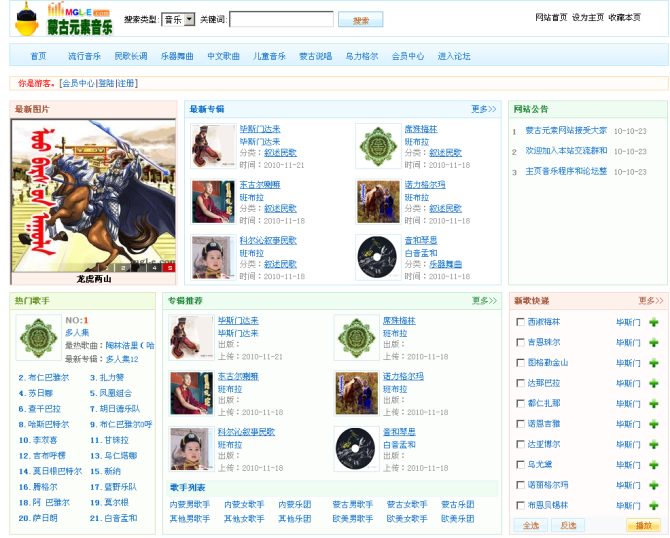The height and width of the screenshot is (538, 670).
Task: Open 蒙古女歌手 in 歌手列表
Action: pyautogui.click(x=407, y=504)
